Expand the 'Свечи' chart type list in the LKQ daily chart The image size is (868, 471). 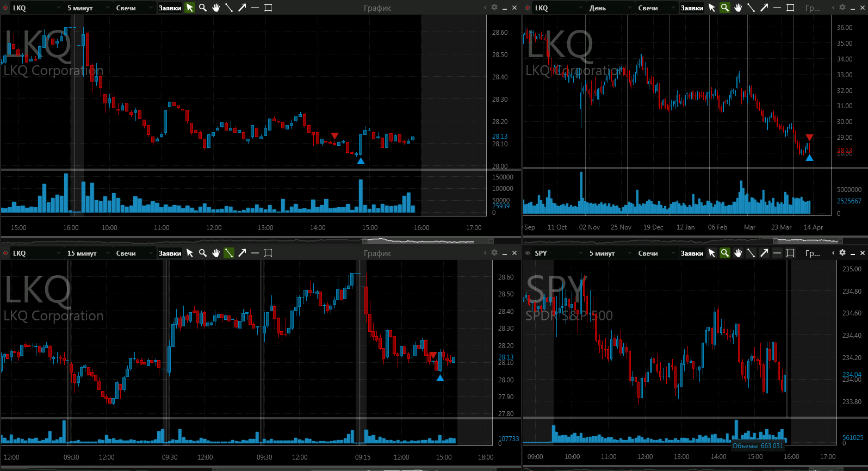[x=656, y=8]
